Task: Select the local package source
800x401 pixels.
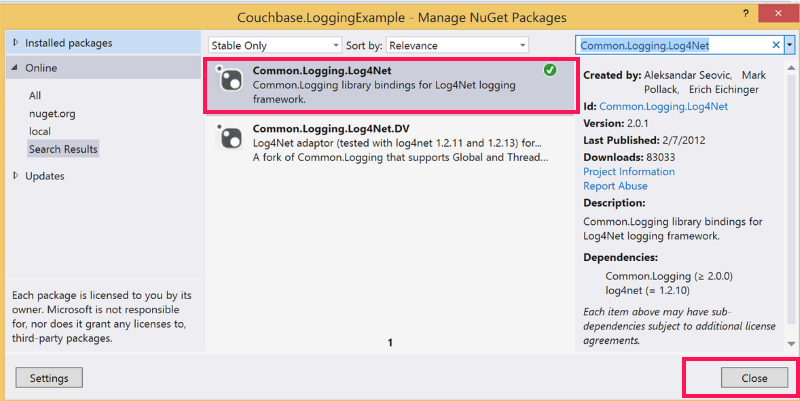Action: (40, 131)
